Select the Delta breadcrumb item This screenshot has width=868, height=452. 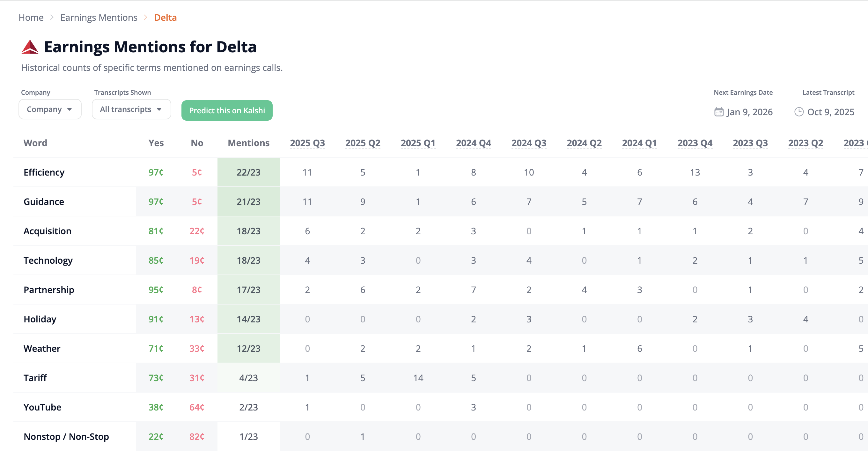click(x=165, y=17)
